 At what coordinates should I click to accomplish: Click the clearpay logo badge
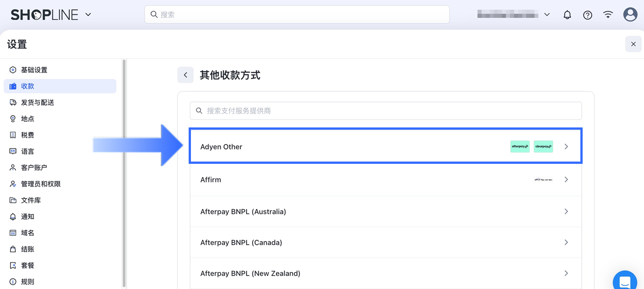(543, 146)
